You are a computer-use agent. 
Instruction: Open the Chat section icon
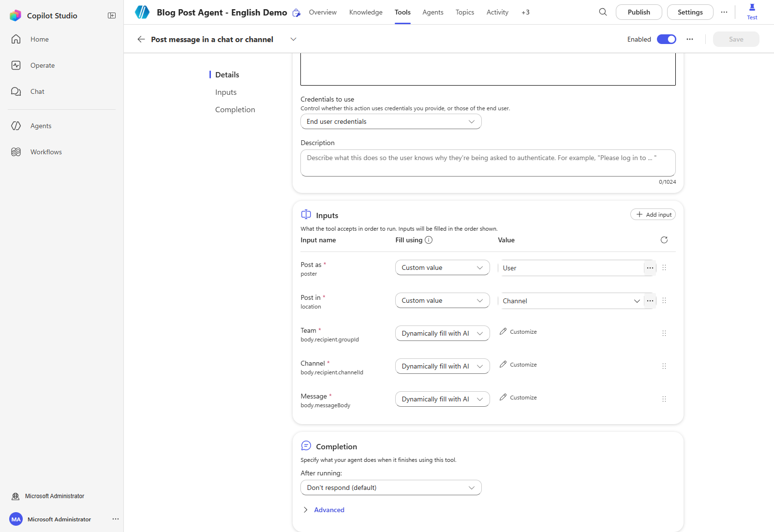(16, 91)
